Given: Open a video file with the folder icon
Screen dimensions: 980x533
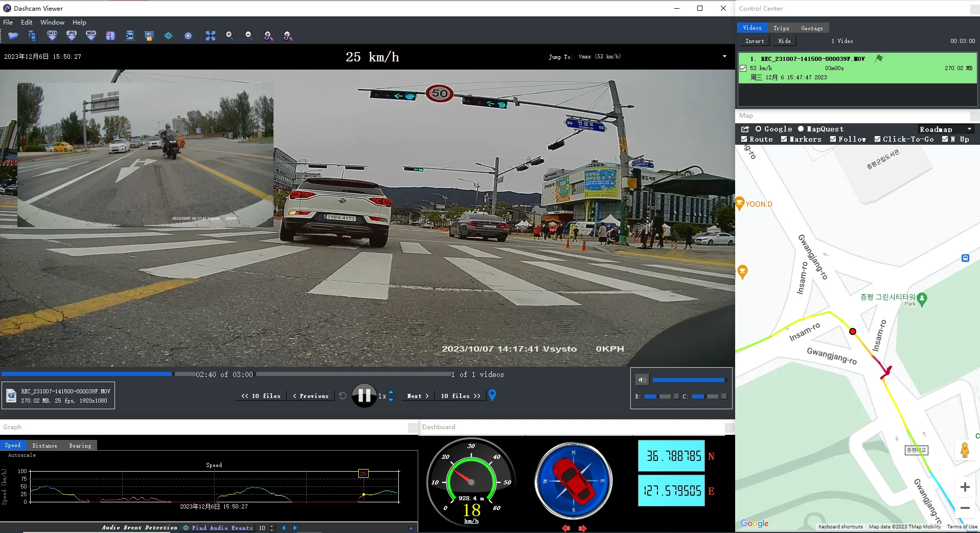Looking at the screenshot, I should (13, 36).
